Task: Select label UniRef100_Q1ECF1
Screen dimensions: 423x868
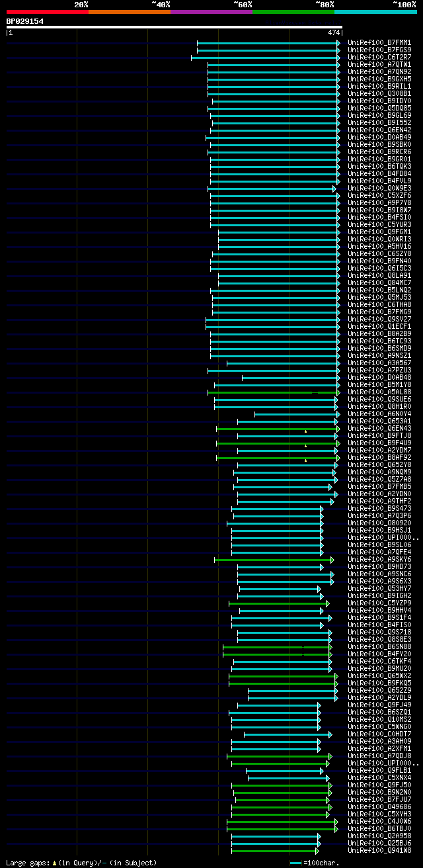Action: [379, 326]
